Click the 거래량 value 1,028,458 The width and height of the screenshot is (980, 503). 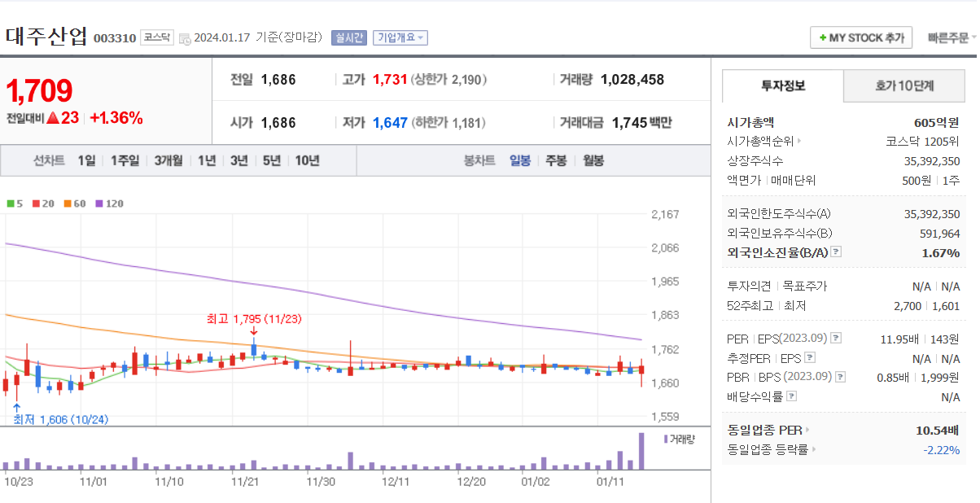[632, 80]
